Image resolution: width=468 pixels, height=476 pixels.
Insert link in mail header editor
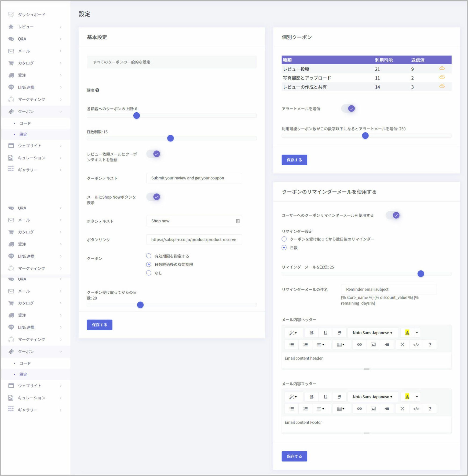click(359, 344)
